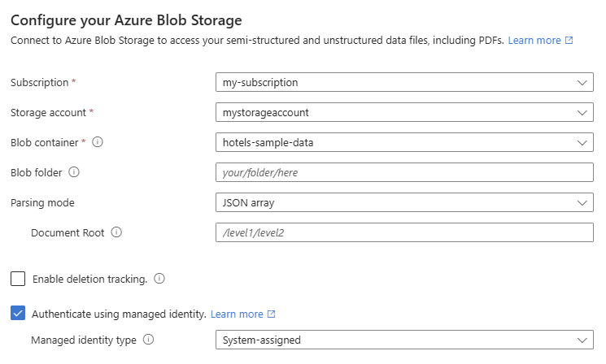Screen dimensions: 606x364
Task: Click info icon next to Document Root
Action: pyautogui.click(x=116, y=232)
